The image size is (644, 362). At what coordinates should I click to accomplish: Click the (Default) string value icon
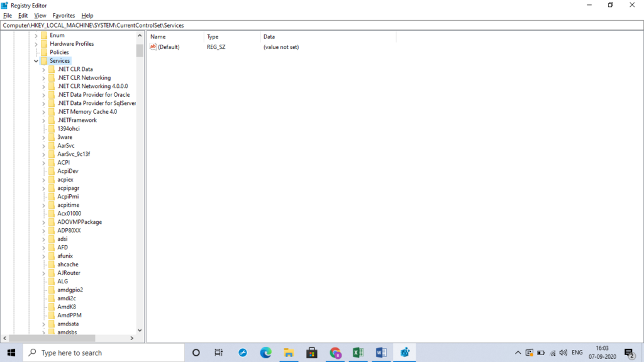[x=153, y=47]
